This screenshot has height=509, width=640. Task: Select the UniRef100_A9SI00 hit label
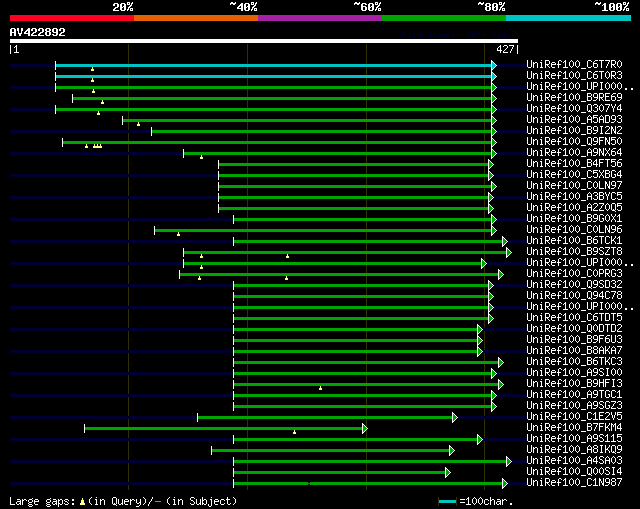pos(574,373)
